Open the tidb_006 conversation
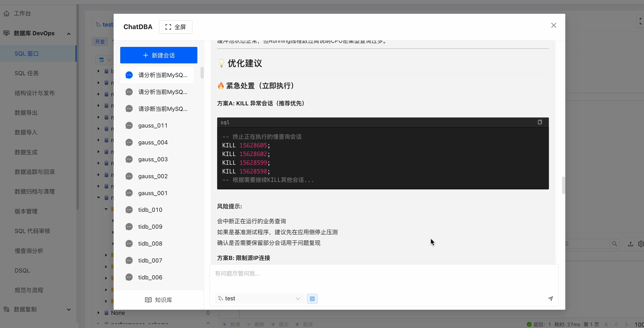The width and height of the screenshot is (644, 328). (x=157, y=277)
